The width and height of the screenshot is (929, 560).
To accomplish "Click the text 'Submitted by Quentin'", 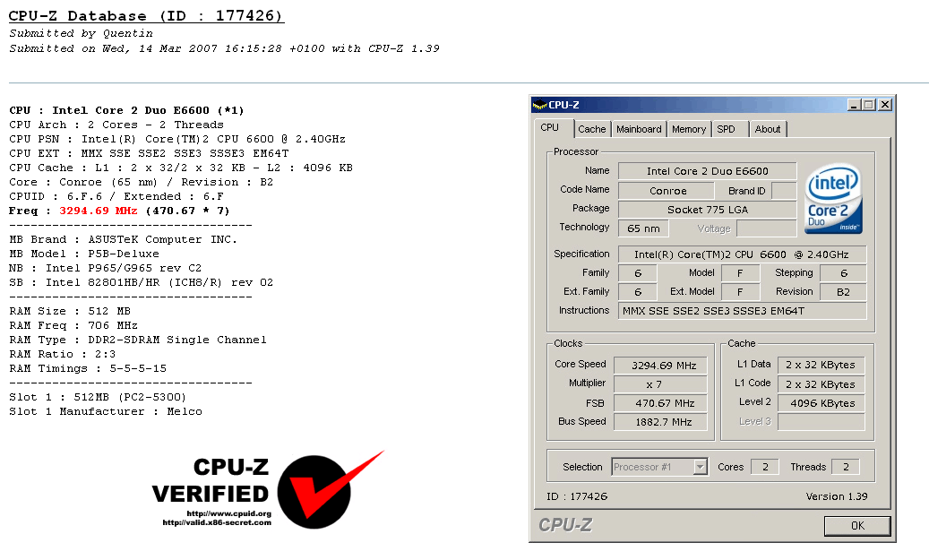I will click(82, 34).
